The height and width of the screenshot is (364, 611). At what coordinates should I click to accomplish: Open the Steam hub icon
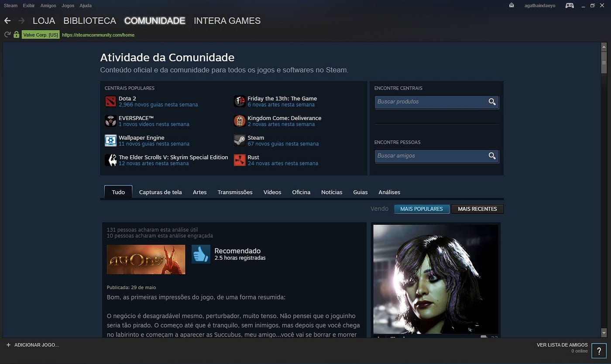(240, 141)
